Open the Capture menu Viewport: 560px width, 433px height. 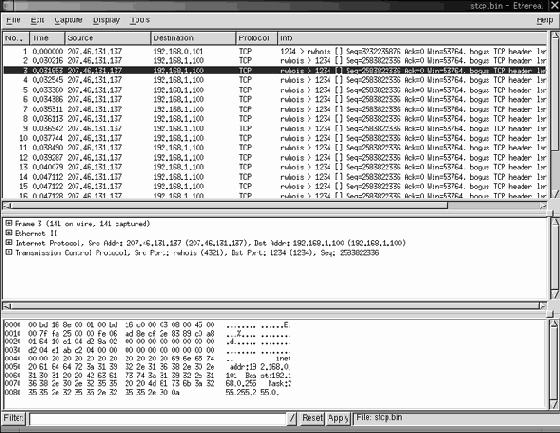tap(68, 20)
